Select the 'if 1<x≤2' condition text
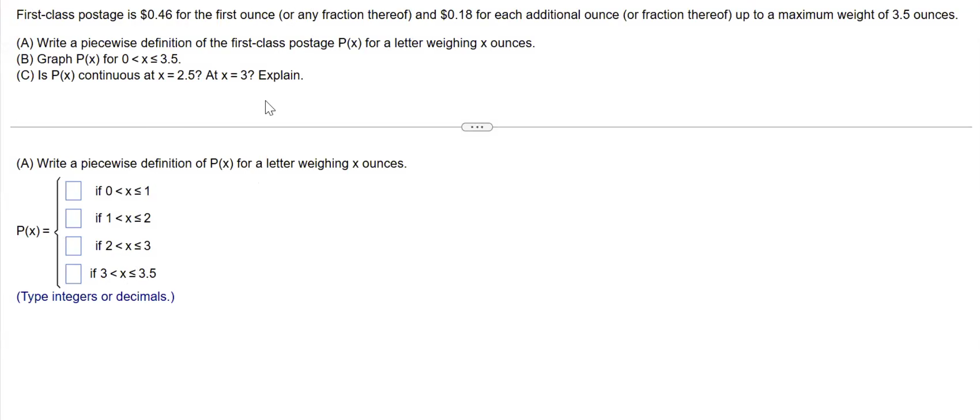980x420 pixels. click(x=123, y=218)
